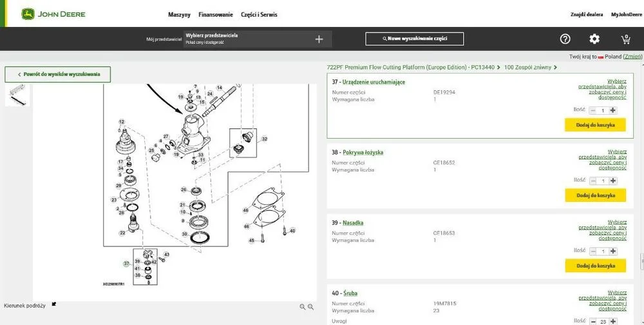
Task: Open the John Deere logo home link
Action: (53, 14)
